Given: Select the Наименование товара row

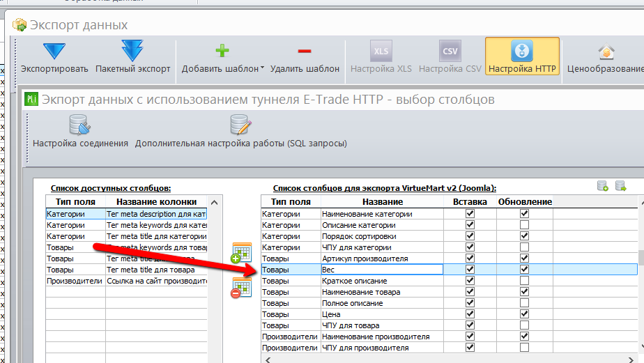Looking at the screenshot, I should (449, 292).
